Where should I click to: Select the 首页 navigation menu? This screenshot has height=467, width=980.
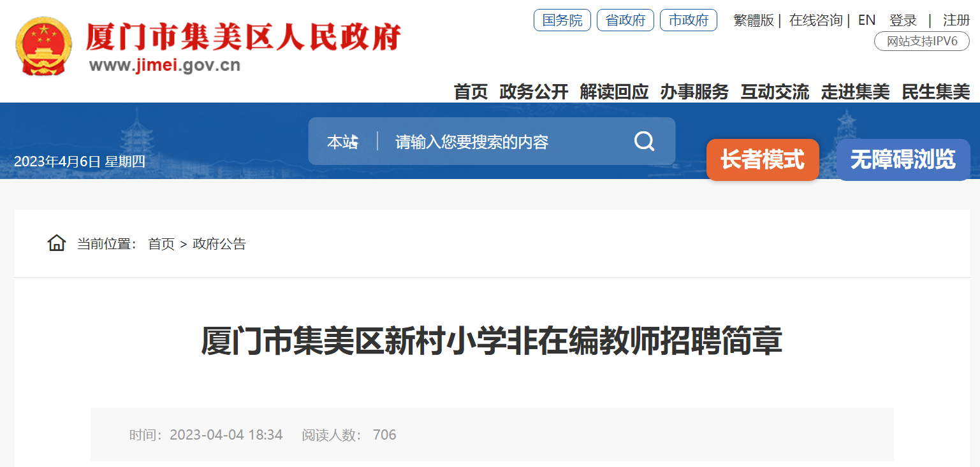pyautogui.click(x=471, y=92)
